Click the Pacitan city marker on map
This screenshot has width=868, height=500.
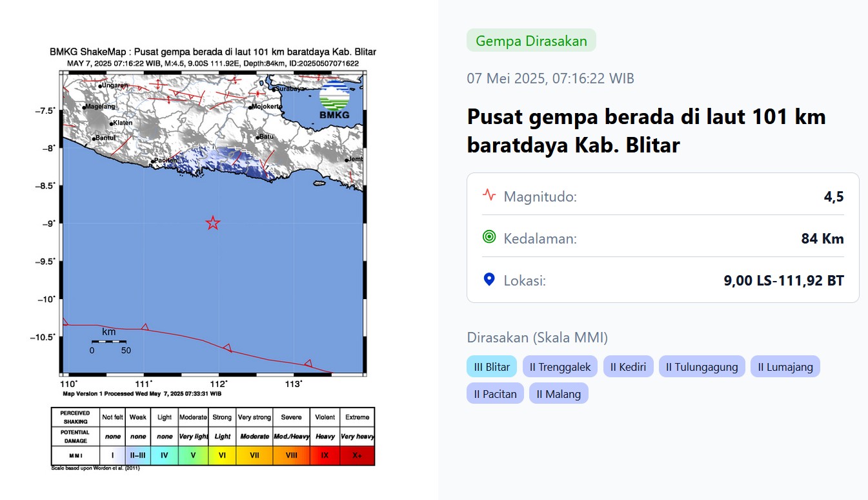[x=152, y=162]
